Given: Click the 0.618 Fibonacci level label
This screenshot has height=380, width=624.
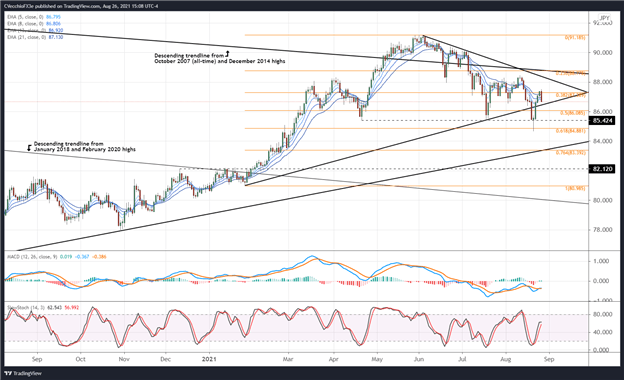Looking at the screenshot, I should point(571,131).
